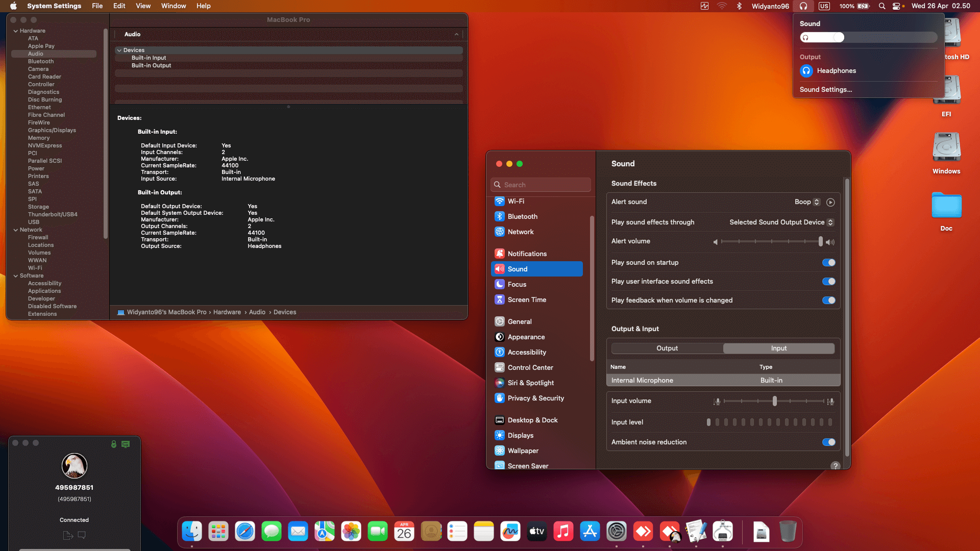Open Notes app in Dock
This screenshot has height=551, width=980.
tap(484, 532)
